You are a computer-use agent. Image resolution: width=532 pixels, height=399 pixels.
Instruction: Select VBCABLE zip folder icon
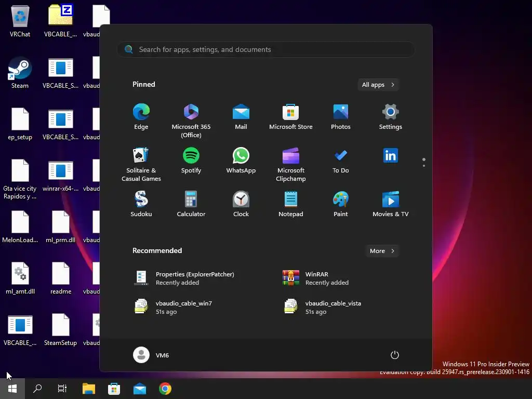[x=61, y=21]
